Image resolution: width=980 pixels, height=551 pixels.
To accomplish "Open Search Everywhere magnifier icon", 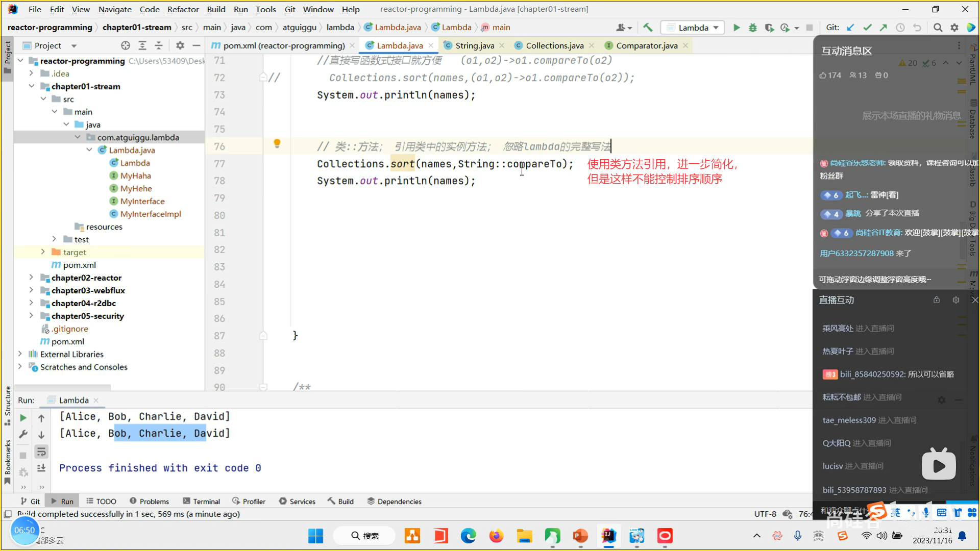I will click(x=938, y=28).
